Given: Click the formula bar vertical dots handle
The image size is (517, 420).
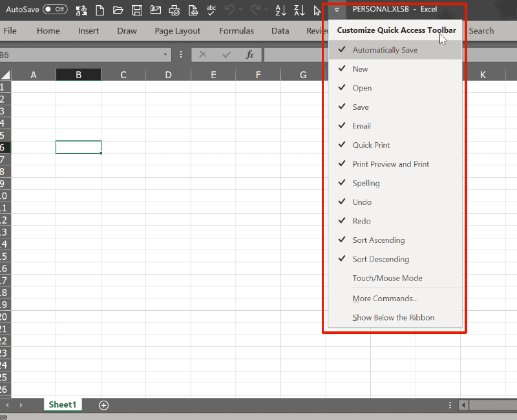Looking at the screenshot, I should coord(181,55).
